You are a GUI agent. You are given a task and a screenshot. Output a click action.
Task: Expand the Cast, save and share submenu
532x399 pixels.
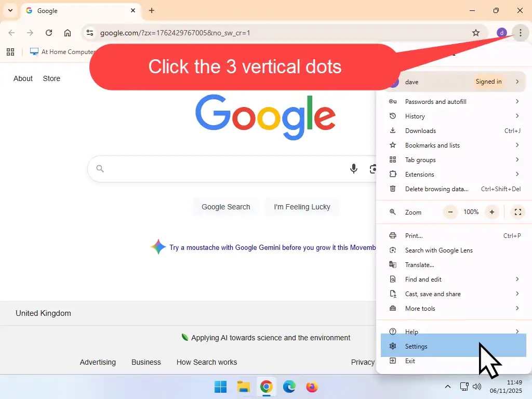(x=433, y=294)
